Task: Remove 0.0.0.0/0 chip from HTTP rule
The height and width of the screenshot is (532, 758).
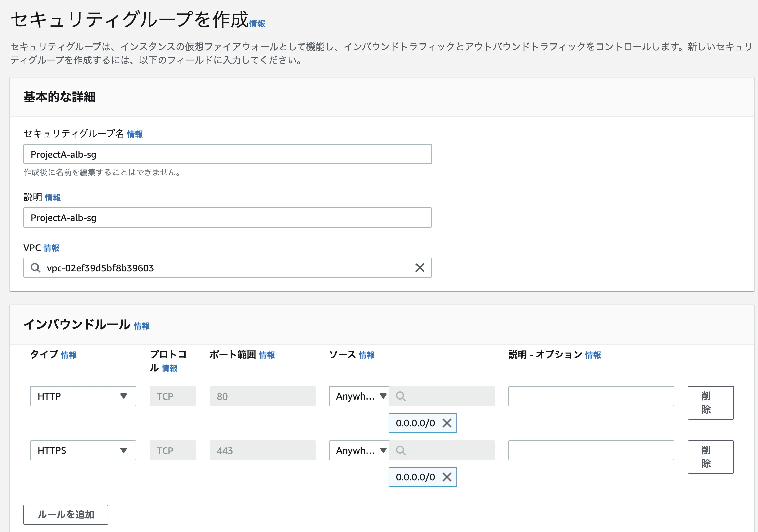Action: click(x=447, y=423)
